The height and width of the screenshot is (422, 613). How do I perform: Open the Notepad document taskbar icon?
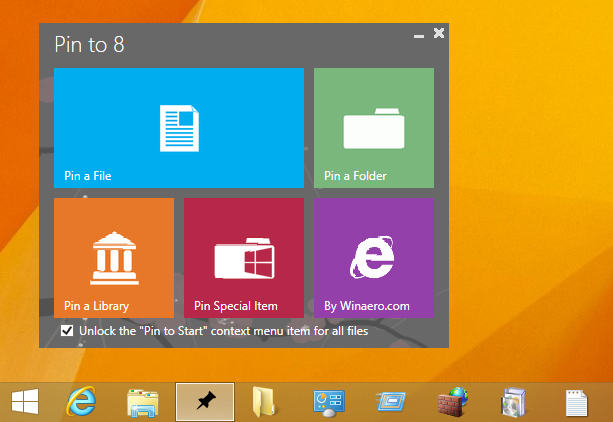tap(576, 403)
